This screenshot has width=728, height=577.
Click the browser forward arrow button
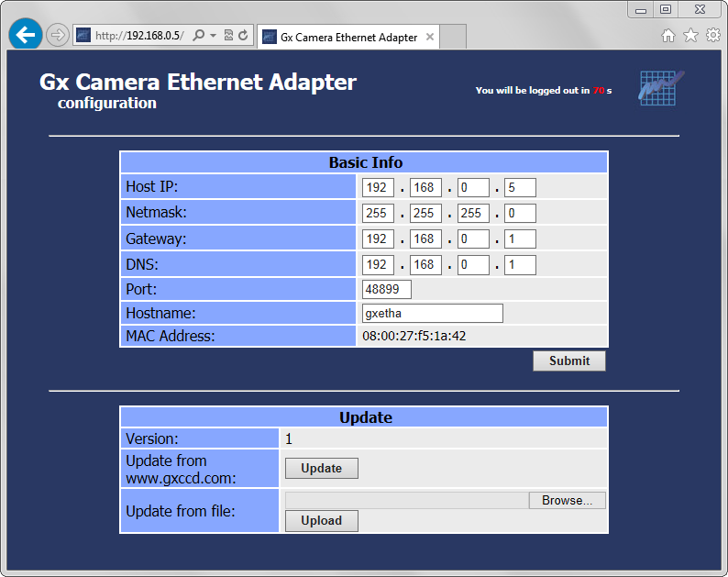tap(57, 36)
